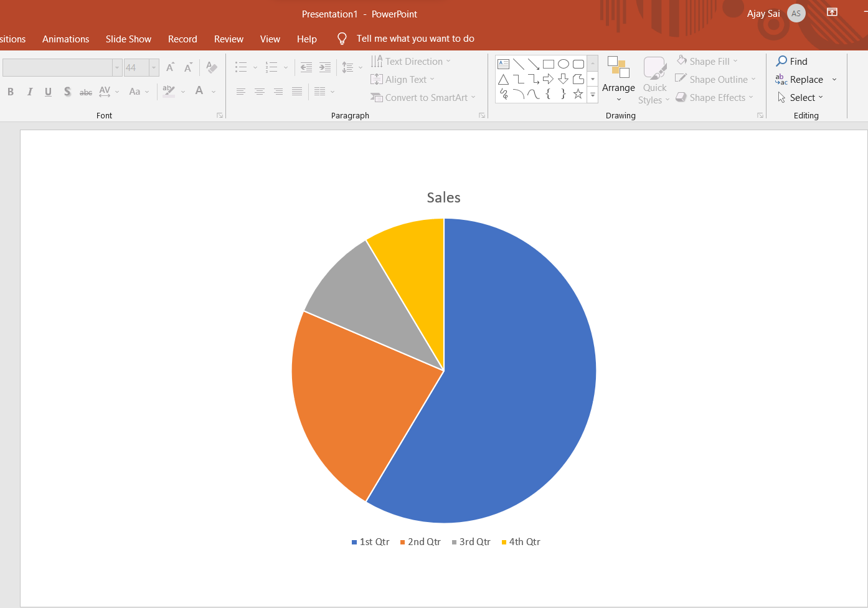Select the Isosceles Triangle shape
The image size is (868, 608).
[504, 79]
